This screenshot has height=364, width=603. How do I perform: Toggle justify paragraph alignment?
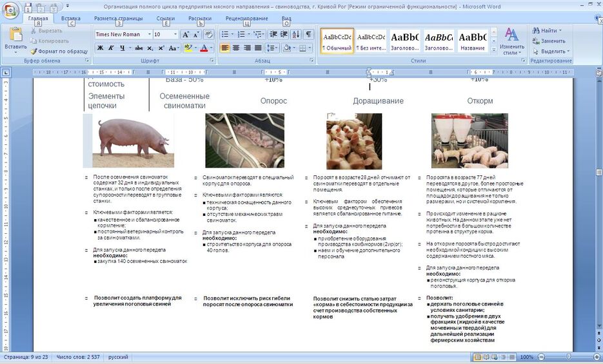[259, 48]
